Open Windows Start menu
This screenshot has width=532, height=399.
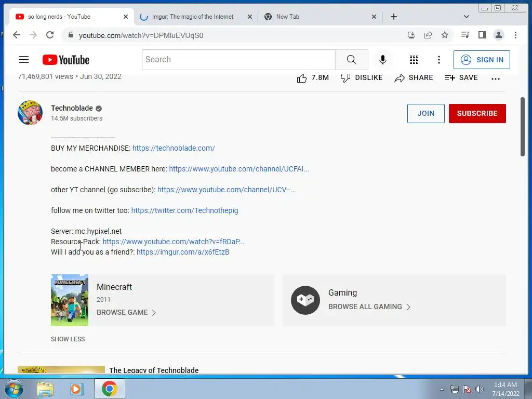coord(14,389)
